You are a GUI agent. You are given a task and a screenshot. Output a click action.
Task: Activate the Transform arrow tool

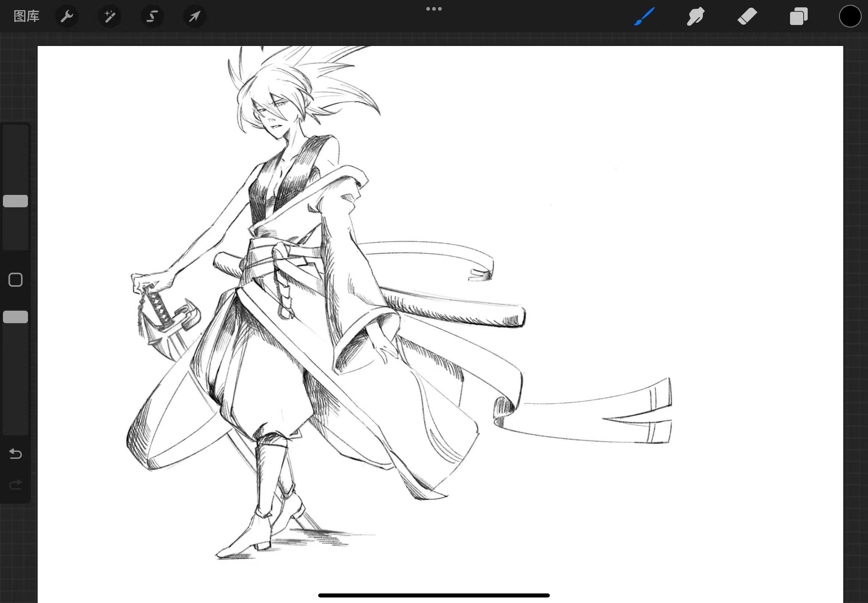(195, 16)
